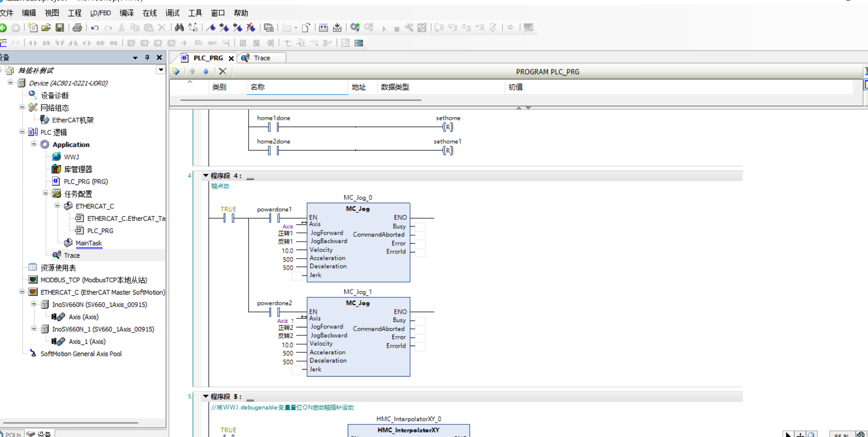Click the insert contact icon in LD toolbar
868x437 pixels.
click(x=33, y=43)
